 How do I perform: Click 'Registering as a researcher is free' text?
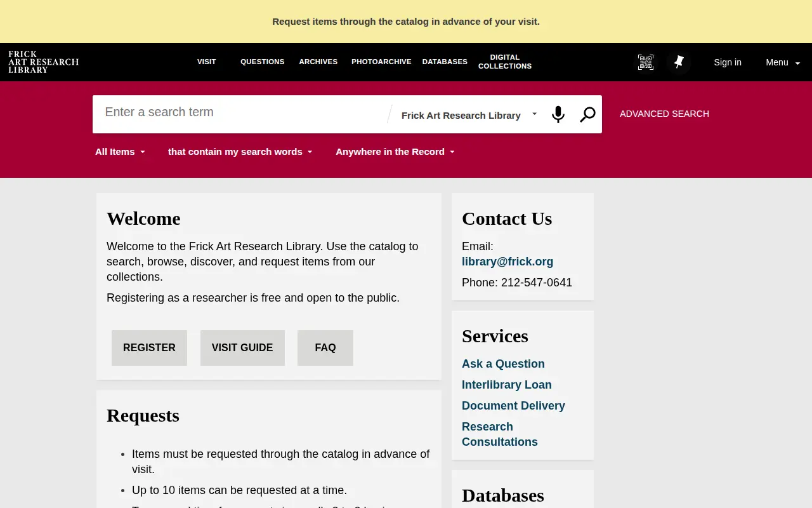pyautogui.click(x=253, y=298)
